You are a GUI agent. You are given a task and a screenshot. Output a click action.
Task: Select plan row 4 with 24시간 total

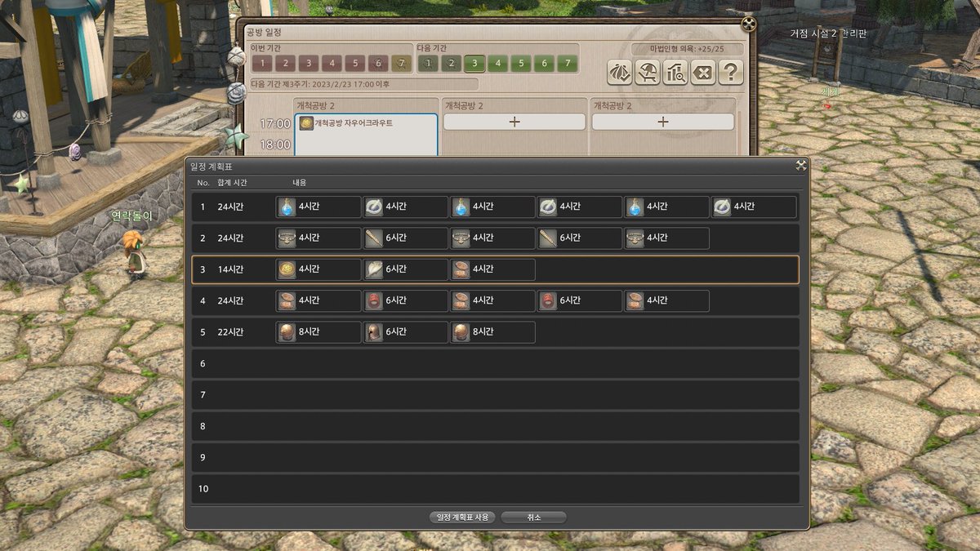click(x=495, y=300)
